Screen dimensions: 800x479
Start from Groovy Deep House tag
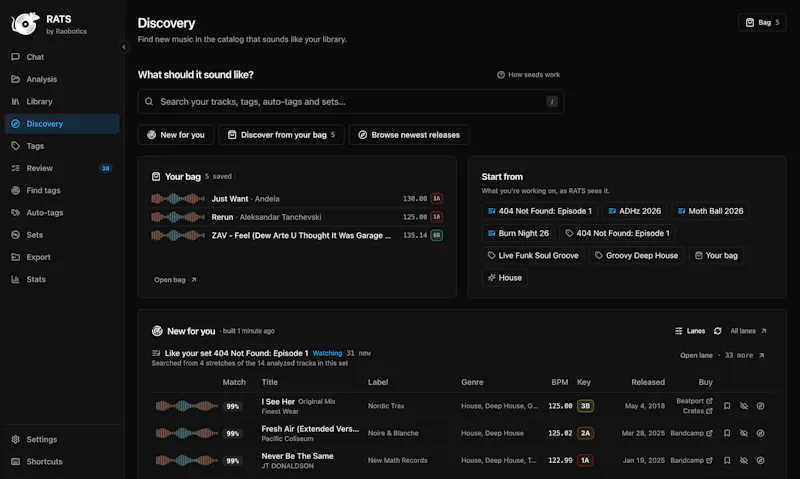[637, 255]
